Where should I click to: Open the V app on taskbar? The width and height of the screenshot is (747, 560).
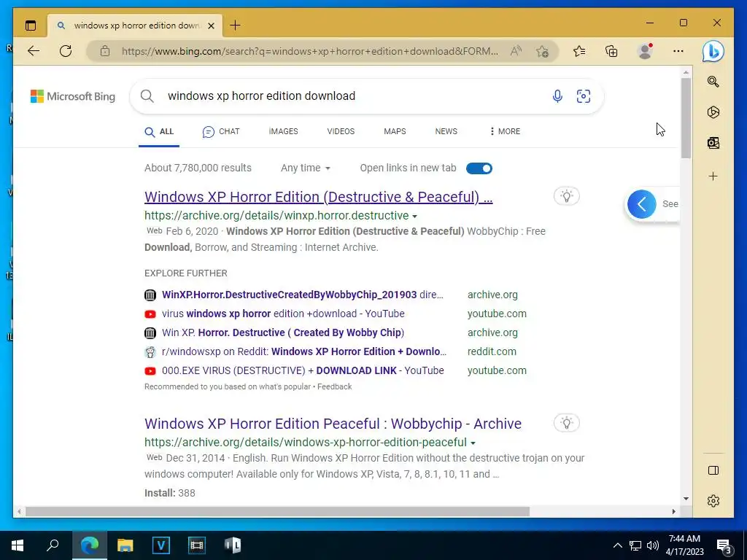point(161,545)
